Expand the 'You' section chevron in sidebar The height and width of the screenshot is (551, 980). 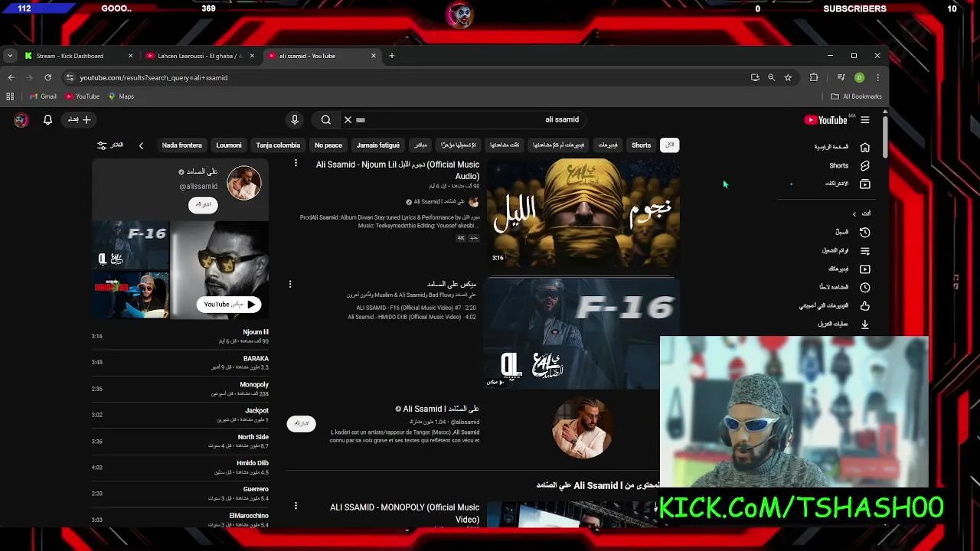coord(854,214)
